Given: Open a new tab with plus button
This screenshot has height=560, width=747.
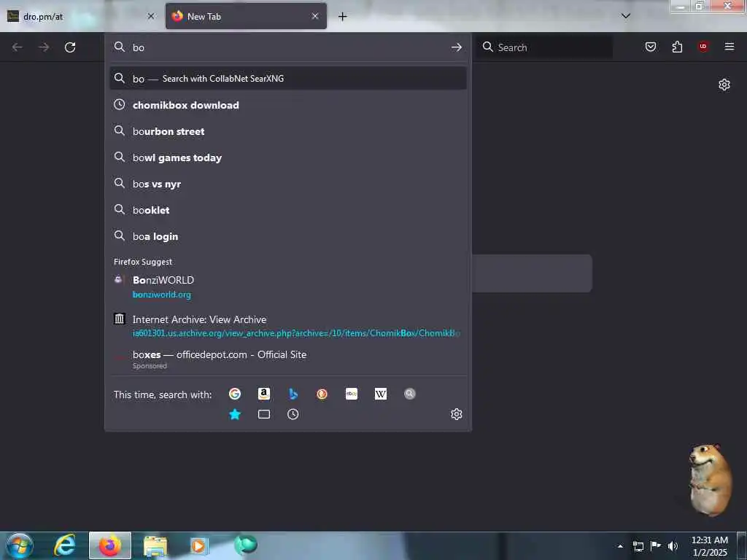Looking at the screenshot, I should pos(343,17).
